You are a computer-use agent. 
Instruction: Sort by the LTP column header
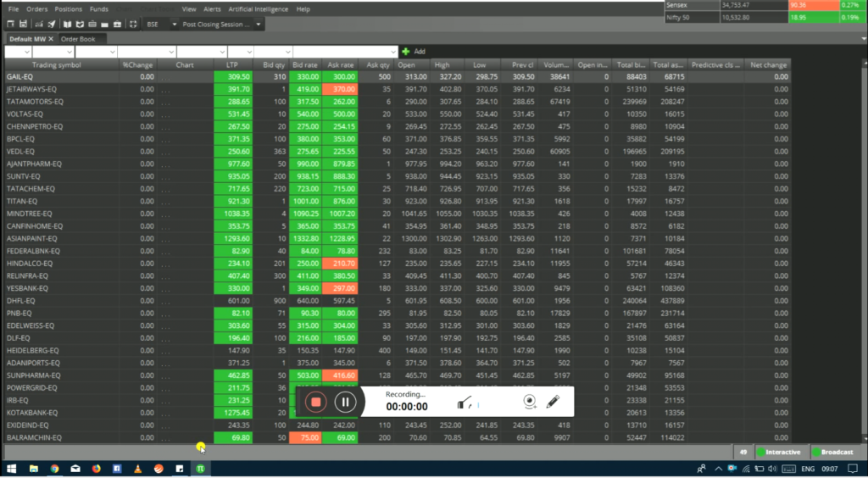232,64
